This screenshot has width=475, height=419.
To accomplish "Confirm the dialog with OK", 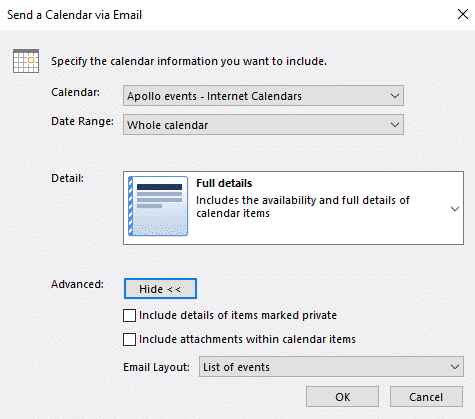I will coord(342,397).
